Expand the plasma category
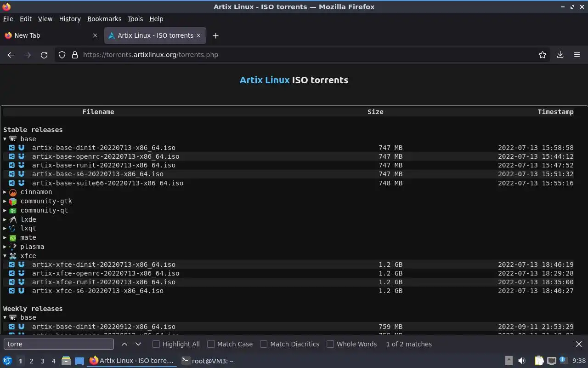This screenshot has width=588, height=368. click(5, 247)
